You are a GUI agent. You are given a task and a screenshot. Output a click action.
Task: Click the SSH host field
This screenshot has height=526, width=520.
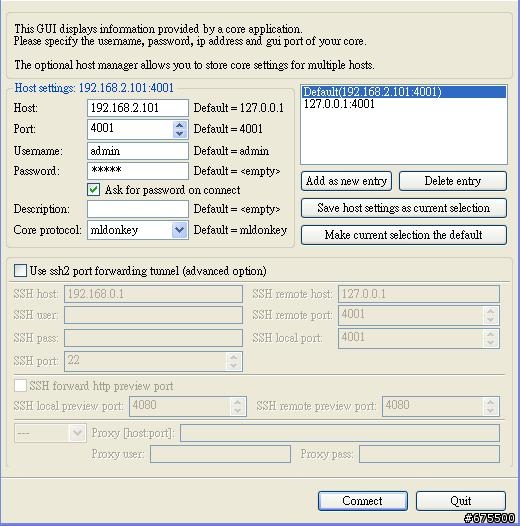(x=153, y=294)
